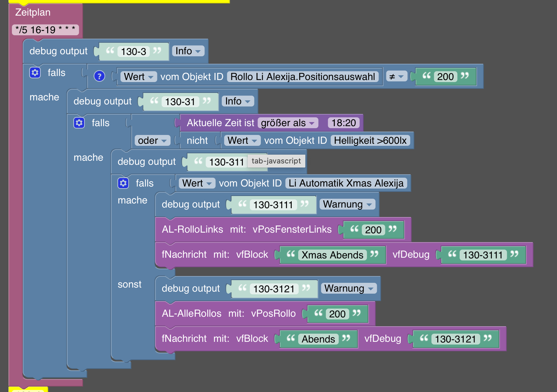Open Warnung dropdown for debug 130-3121
Viewport: 557px width, 392px height.
point(349,288)
